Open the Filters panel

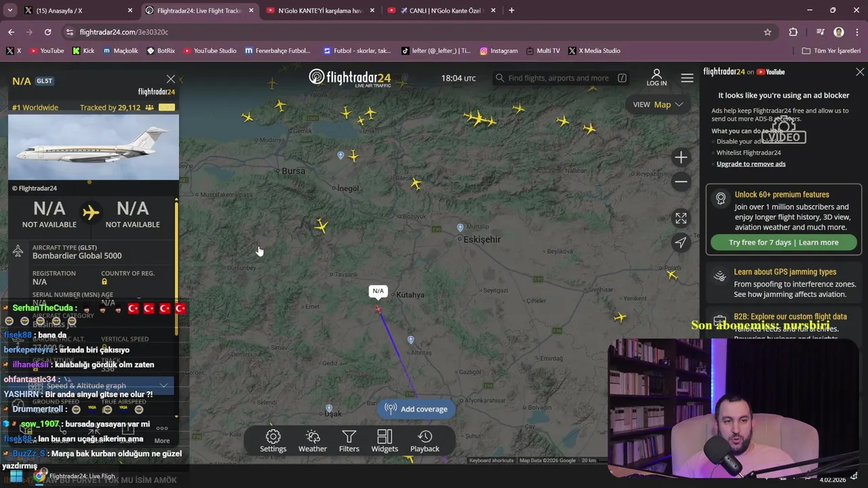tap(349, 441)
